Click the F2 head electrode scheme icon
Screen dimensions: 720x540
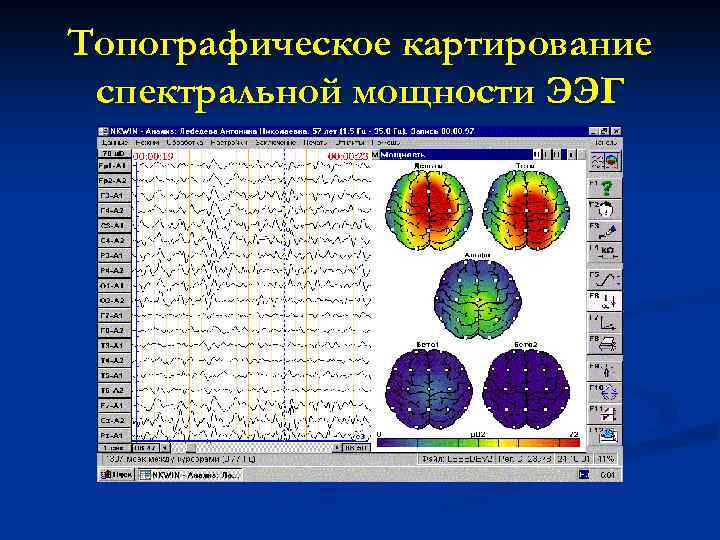point(605,209)
